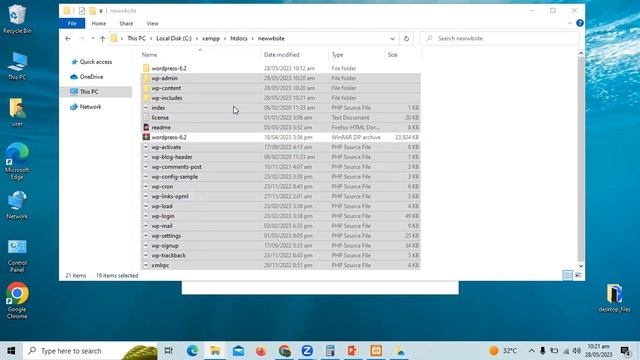Click the volume speaker tray icon
640x360 pixels.
pyautogui.click(x=577, y=351)
